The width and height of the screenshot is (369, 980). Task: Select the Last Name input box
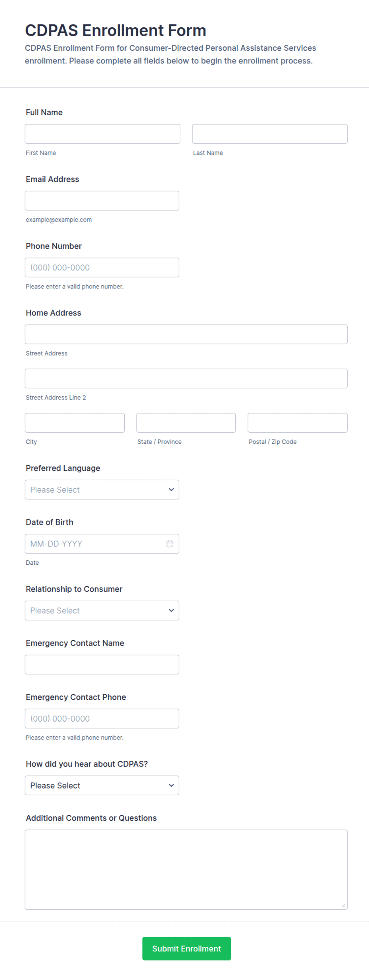(x=270, y=134)
